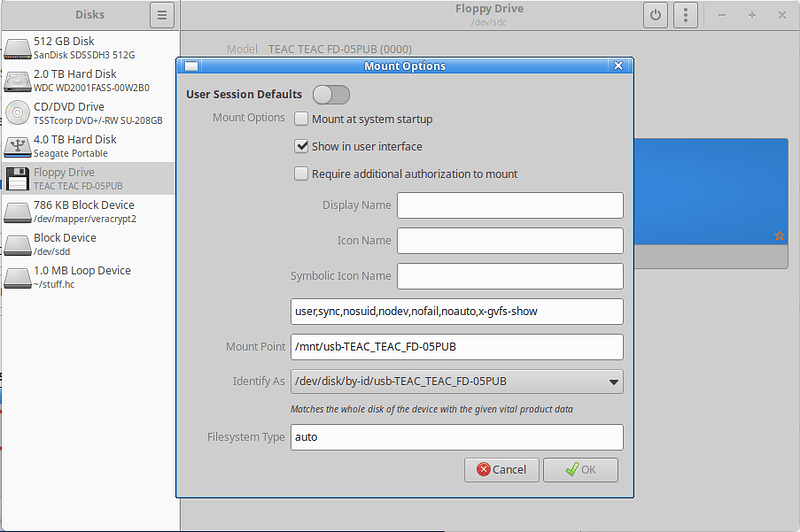Click the CD/DVD Drive disc icon
The image size is (800, 532).
[x=18, y=113]
